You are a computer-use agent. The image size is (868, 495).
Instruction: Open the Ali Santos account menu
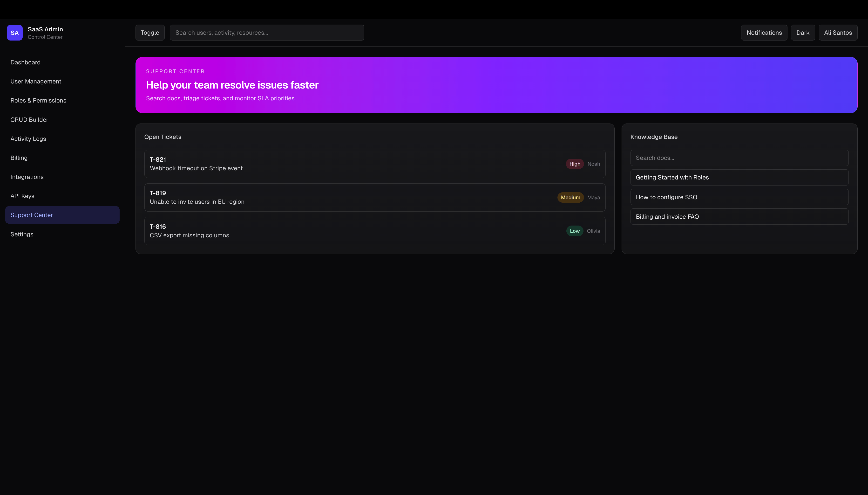tap(838, 33)
